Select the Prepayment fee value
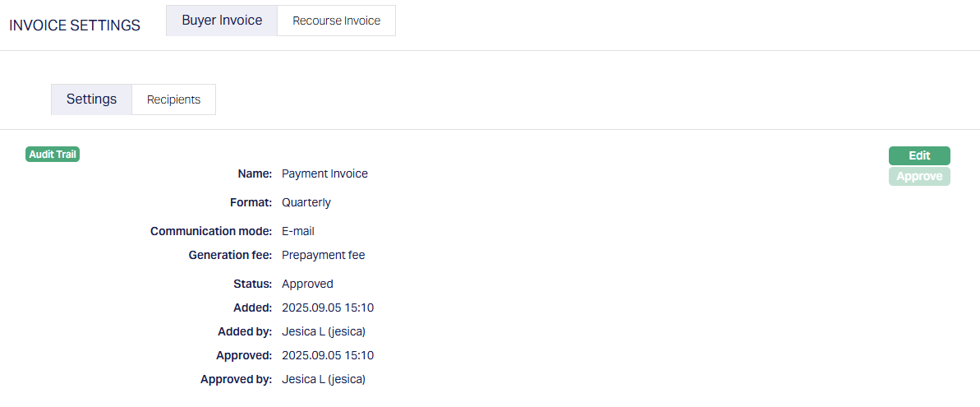 click(x=323, y=255)
